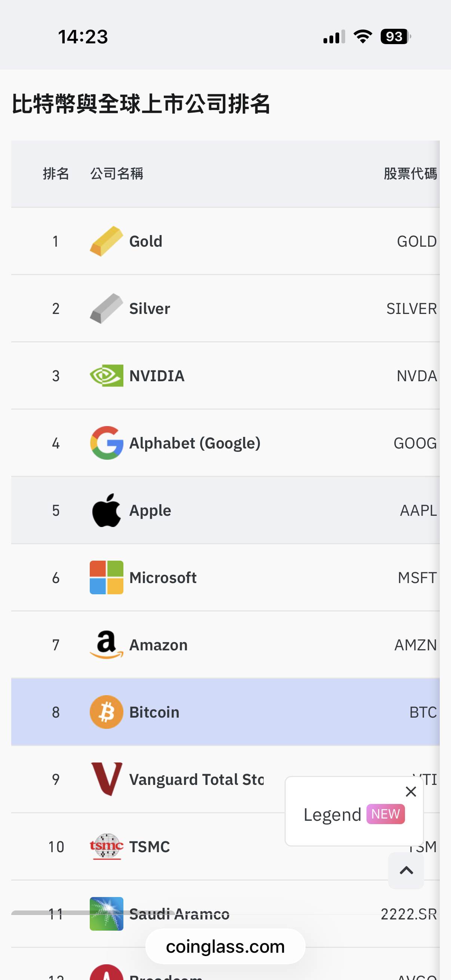The image size is (451, 980).
Task: Tap the coinglass.com address pill
Action: point(225,947)
